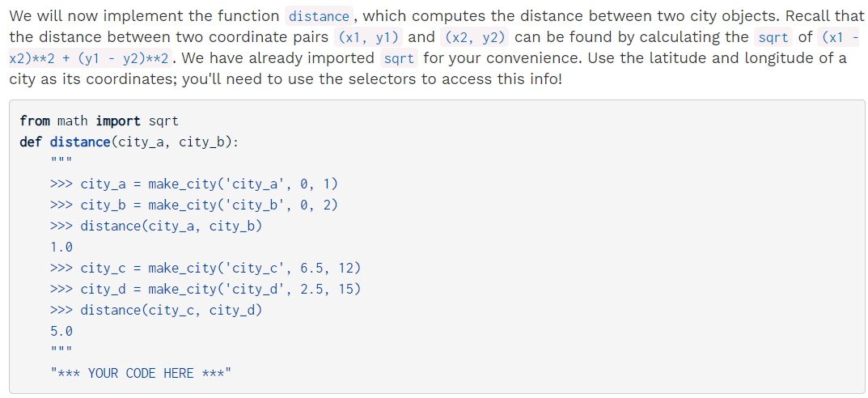The width and height of the screenshot is (868, 398).
Task: Click the inline code word "distance" in the paragraph
Action: [319, 17]
